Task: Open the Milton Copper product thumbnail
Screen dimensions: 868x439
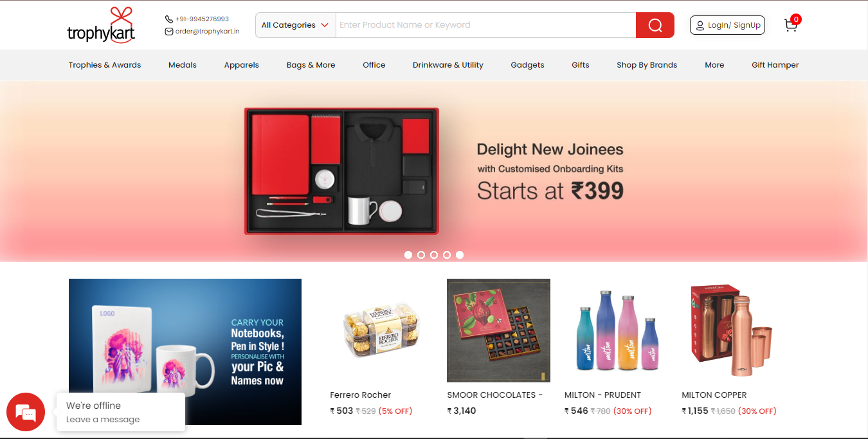Action: tap(733, 330)
